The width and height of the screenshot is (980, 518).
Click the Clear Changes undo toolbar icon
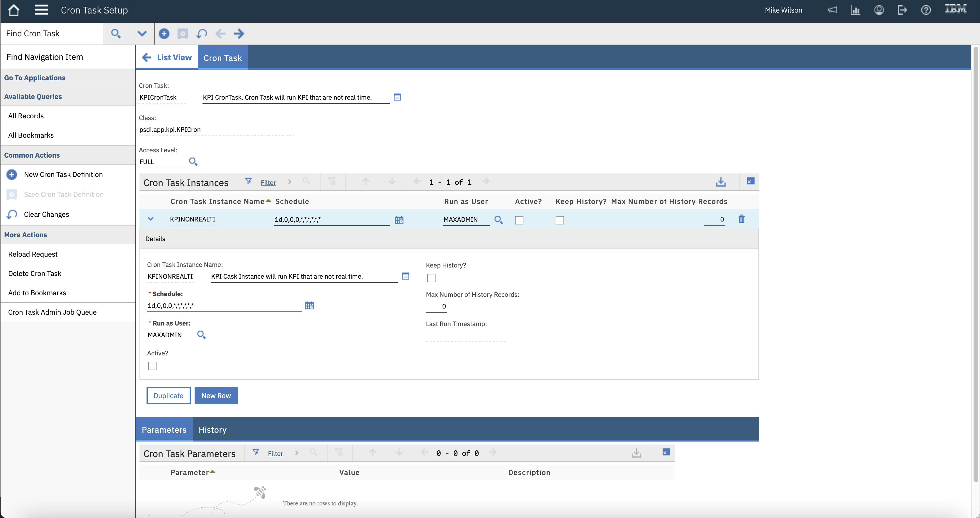tap(202, 34)
